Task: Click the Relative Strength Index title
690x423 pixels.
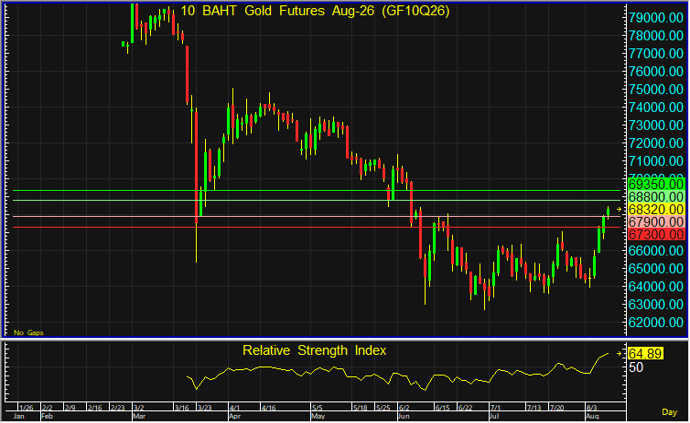Action: 314,350
